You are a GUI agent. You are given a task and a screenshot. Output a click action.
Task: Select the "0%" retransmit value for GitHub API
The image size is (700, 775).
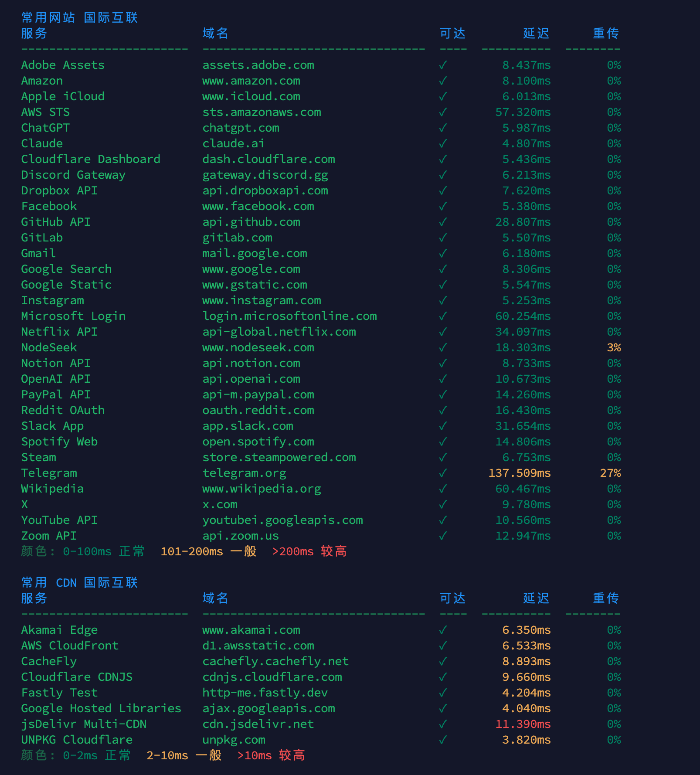click(x=614, y=222)
